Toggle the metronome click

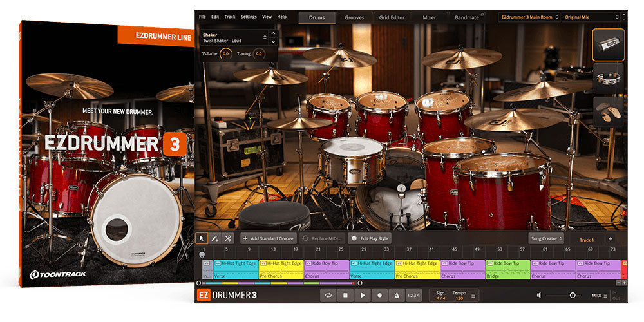coord(396,296)
